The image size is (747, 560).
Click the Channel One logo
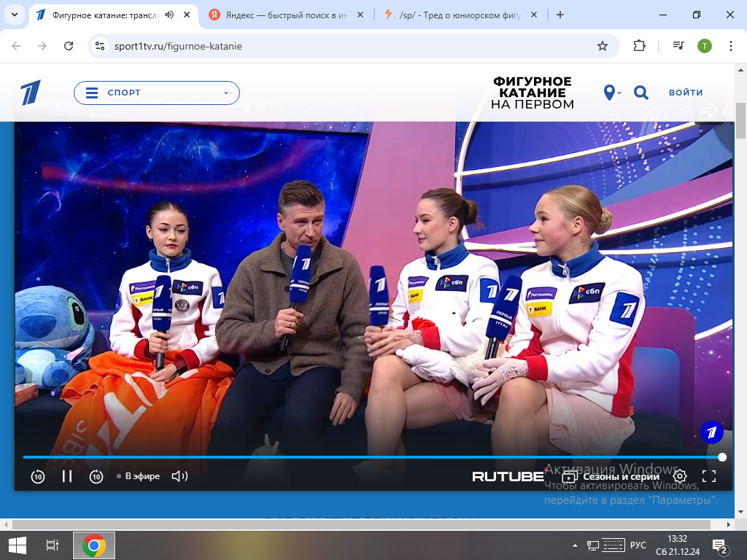(31, 93)
